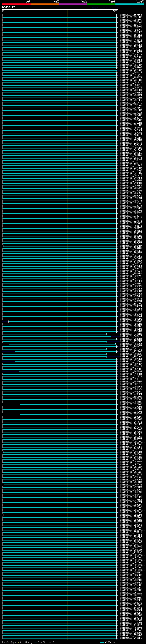Select the UniRef100_B9FBM7 label

tap(131, 409)
